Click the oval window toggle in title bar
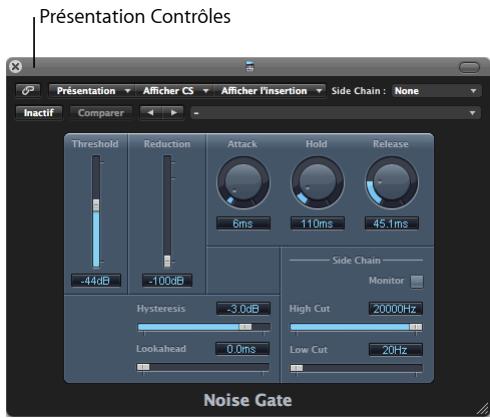The height and width of the screenshot is (418, 490). [469, 67]
